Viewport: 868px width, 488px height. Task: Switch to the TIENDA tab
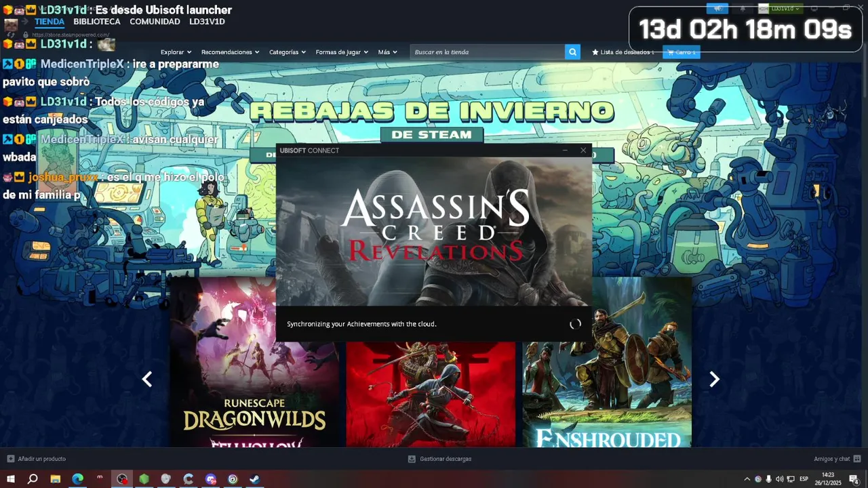(x=50, y=22)
